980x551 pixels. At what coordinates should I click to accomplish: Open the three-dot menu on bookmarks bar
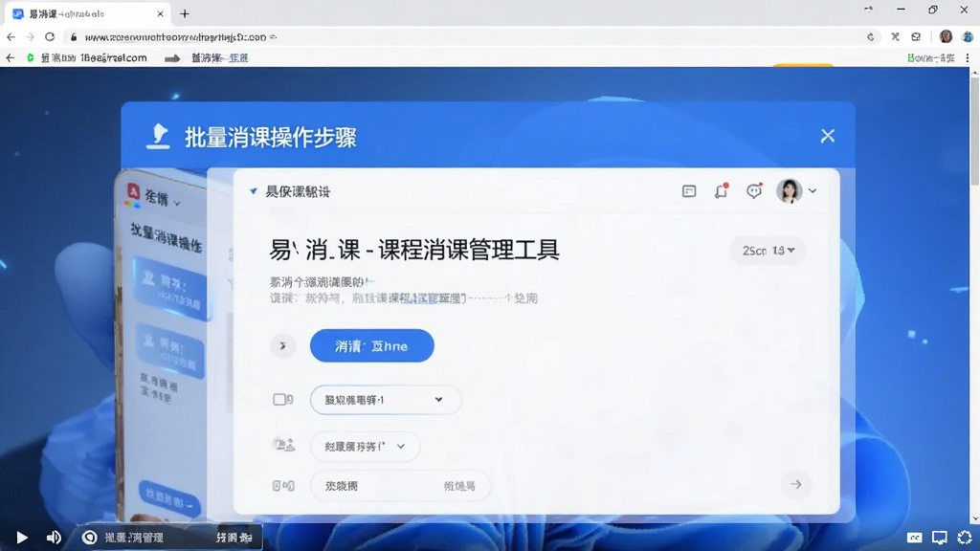(x=968, y=57)
